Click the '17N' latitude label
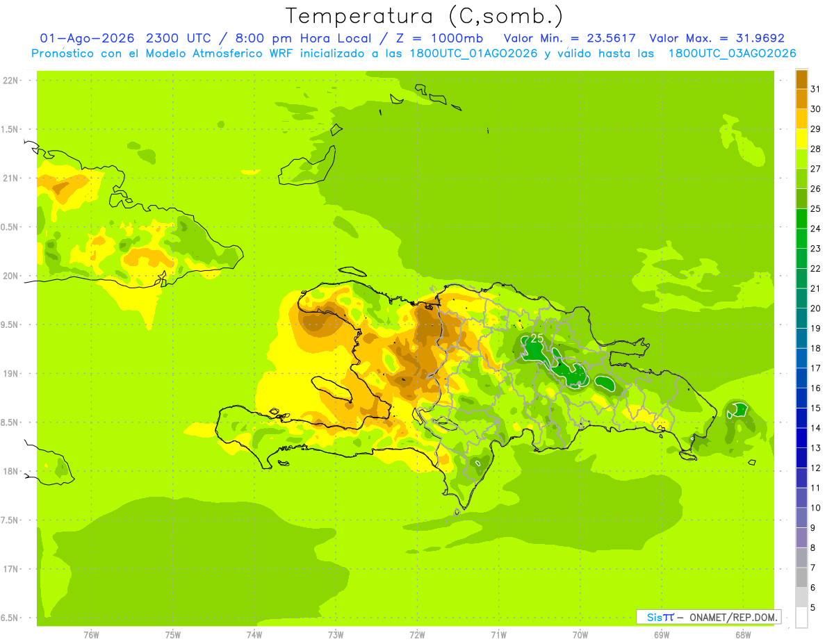 tap(10, 569)
